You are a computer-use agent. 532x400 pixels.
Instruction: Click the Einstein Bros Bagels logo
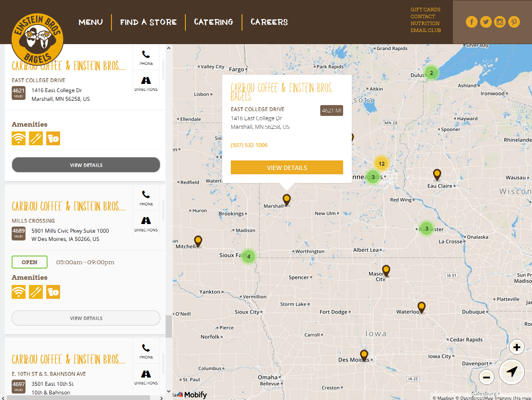(38, 39)
